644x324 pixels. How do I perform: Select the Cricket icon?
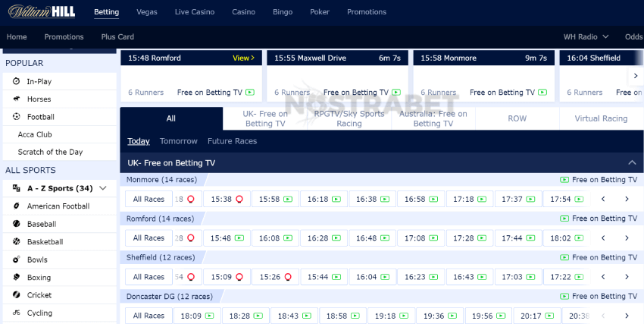coord(17,295)
